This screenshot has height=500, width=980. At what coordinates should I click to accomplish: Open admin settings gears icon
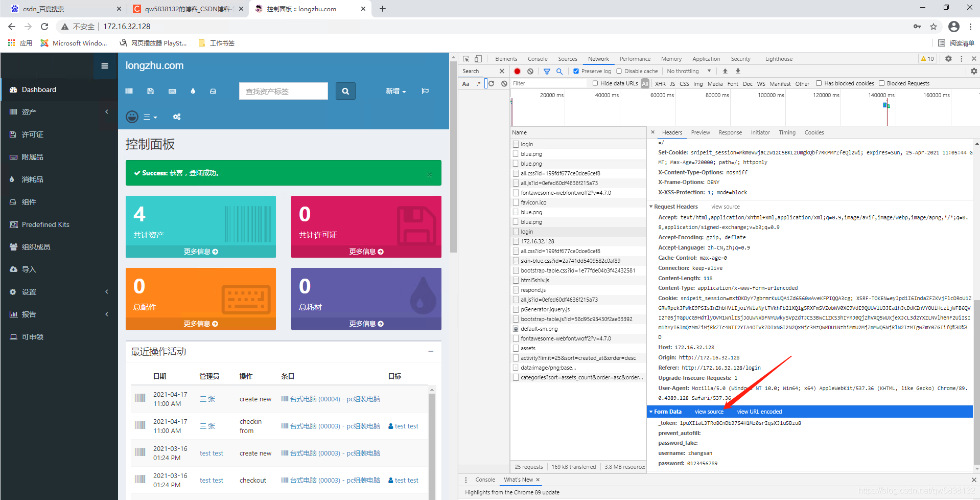(x=177, y=117)
